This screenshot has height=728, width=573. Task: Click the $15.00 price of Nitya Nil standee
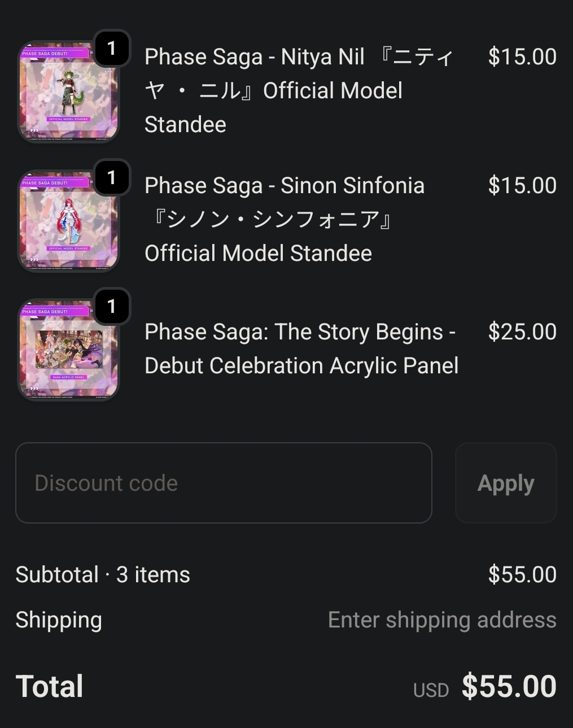click(522, 57)
